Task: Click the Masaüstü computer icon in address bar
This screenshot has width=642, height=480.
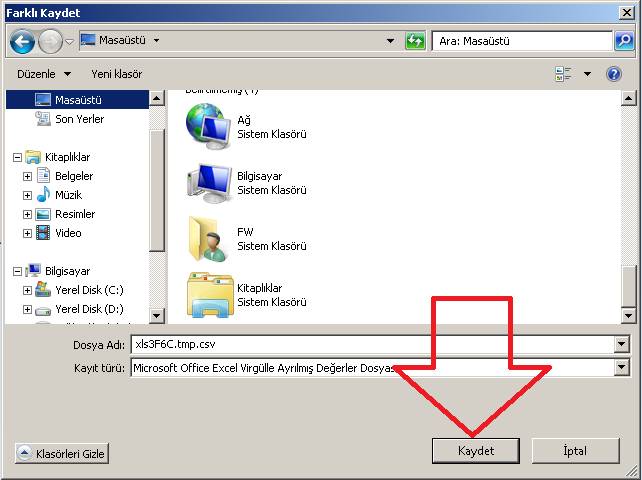Action: coord(88,40)
